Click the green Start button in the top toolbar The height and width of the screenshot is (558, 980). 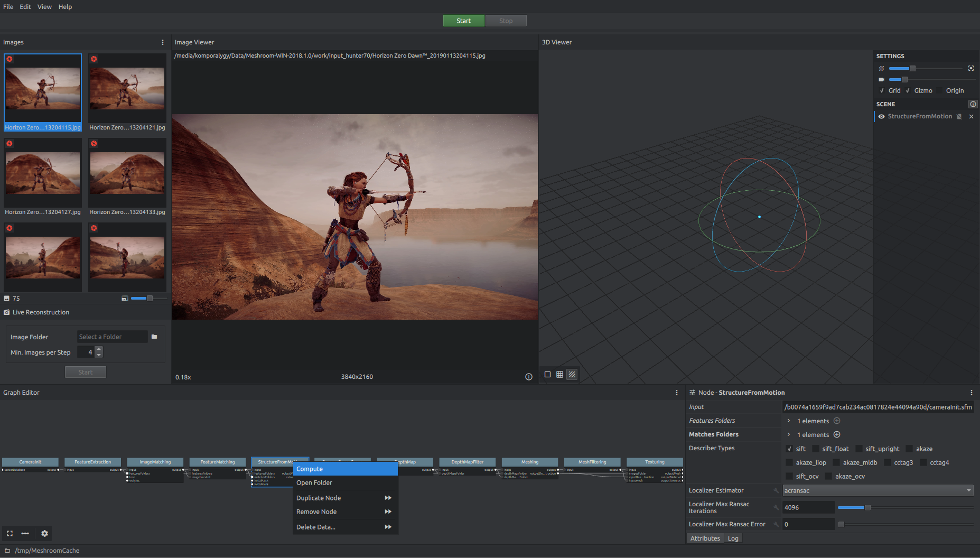(x=463, y=21)
